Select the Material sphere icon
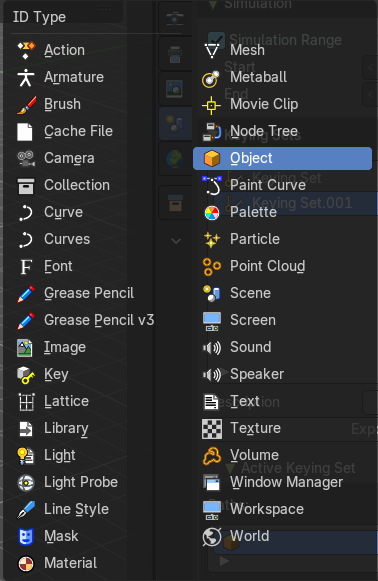 26,564
